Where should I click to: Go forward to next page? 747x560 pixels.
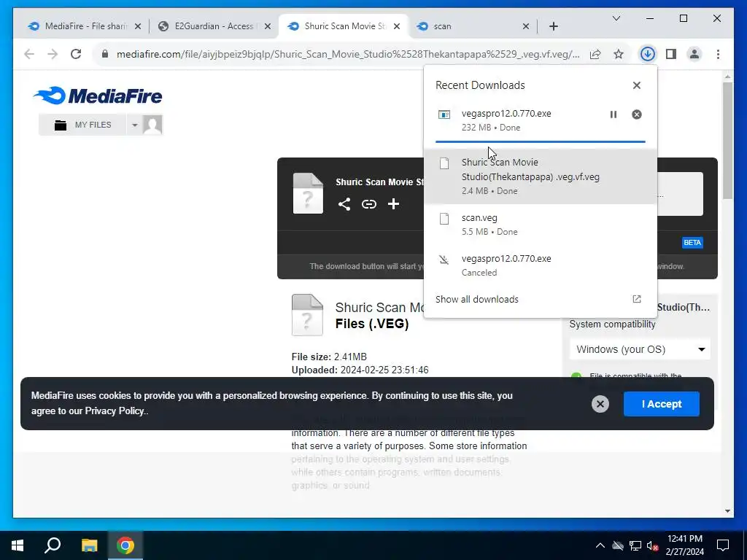(53, 54)
